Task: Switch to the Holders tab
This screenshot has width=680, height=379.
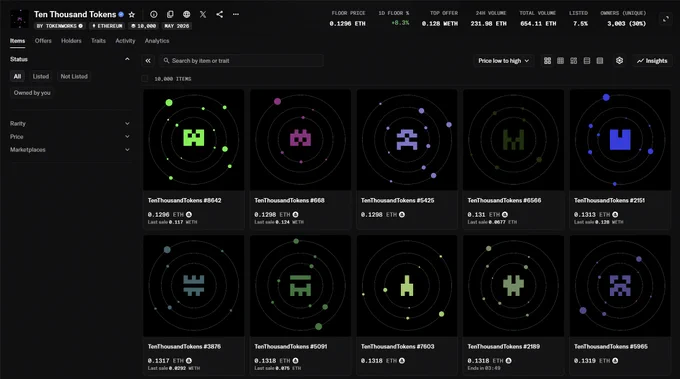Action: click(x=71, y=41)
